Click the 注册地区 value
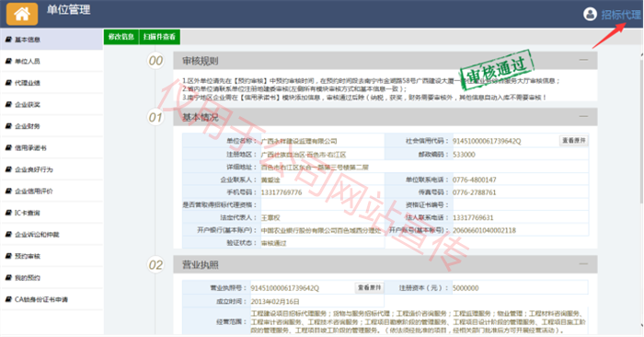 [x=304, y=155]
